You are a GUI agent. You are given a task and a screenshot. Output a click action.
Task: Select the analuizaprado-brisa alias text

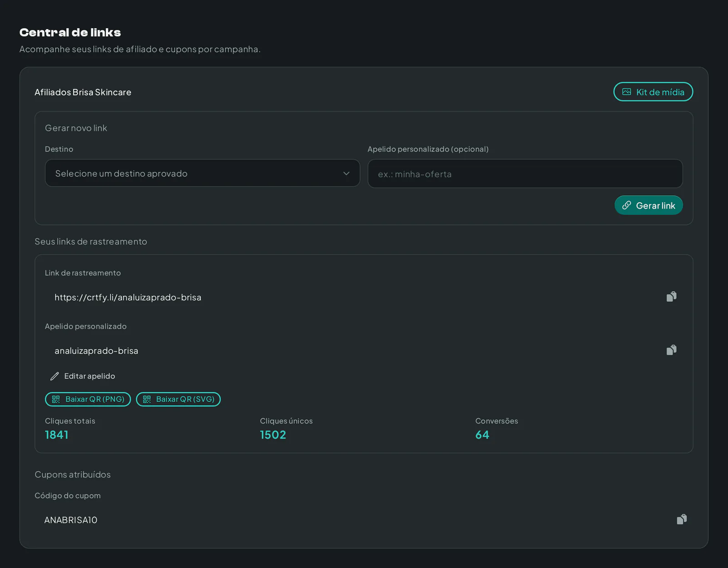coord(96,351)
